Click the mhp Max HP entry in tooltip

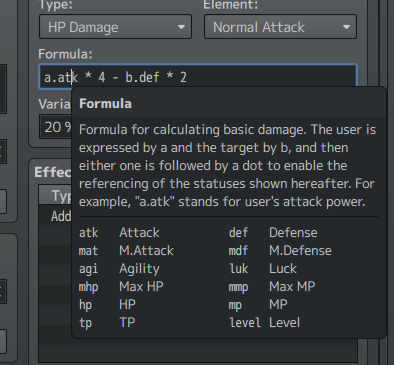(121, 286)
